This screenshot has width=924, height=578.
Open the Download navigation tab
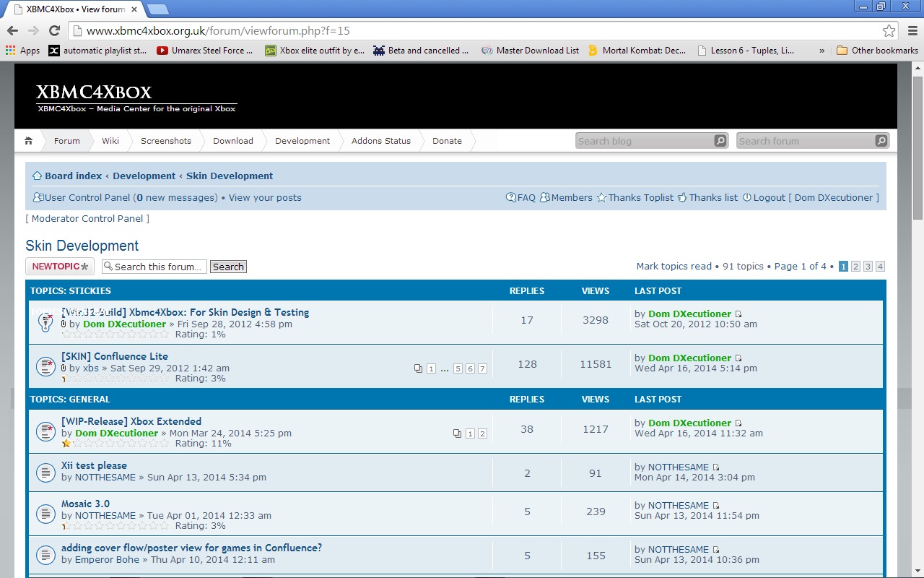pos(233,141)
